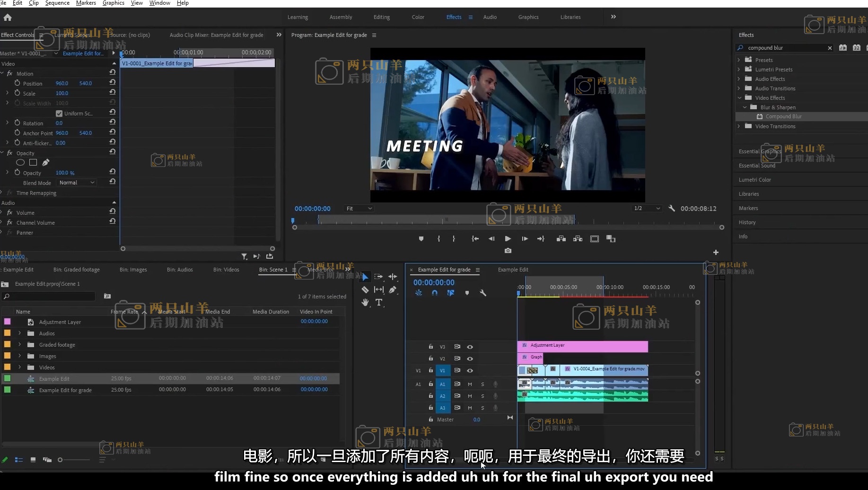
Task: Toggle snap magnet in timeline
Action: pyautogui.click(x=434, y=293)
